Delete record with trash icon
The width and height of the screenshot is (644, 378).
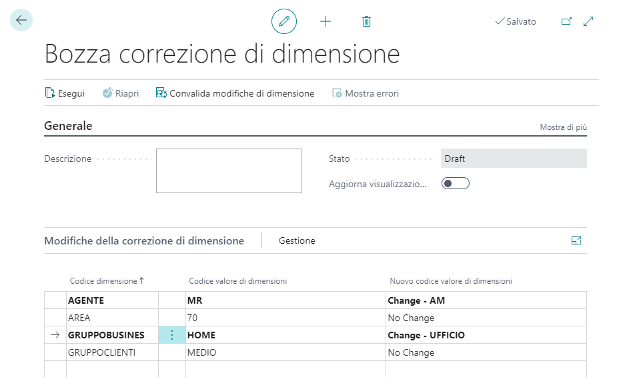click(x=366, y=21)
